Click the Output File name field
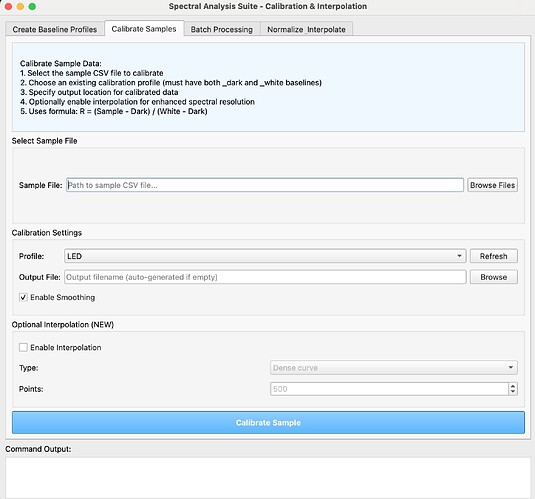This screenshot has height=499, width=535. coord(265,277)
